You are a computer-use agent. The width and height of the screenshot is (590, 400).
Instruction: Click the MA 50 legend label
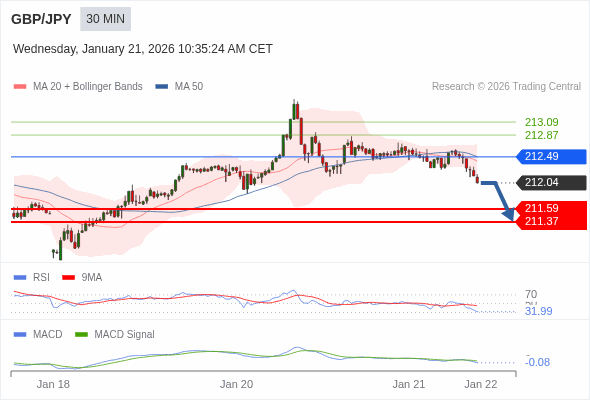189,87
